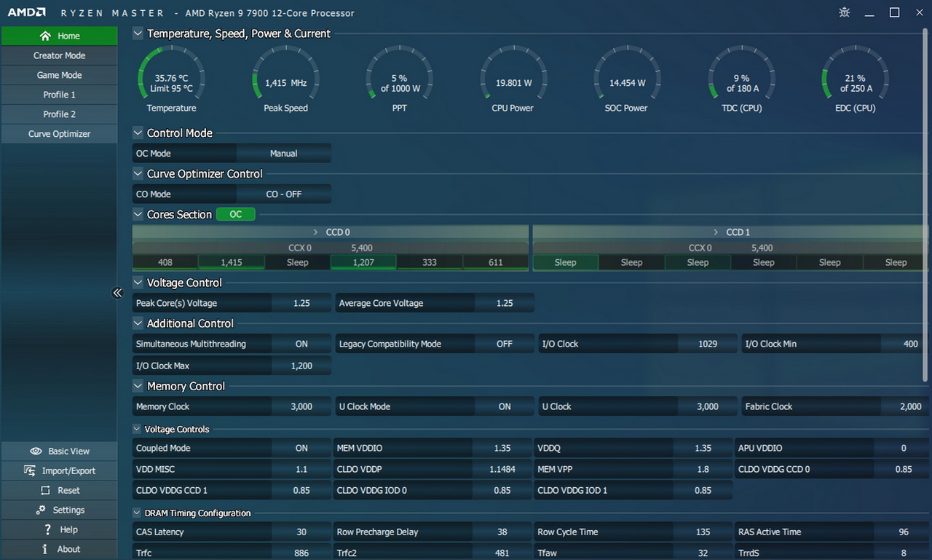
Task: Click the CO Mode CO - OFF value
Action: tap(284, 194)
